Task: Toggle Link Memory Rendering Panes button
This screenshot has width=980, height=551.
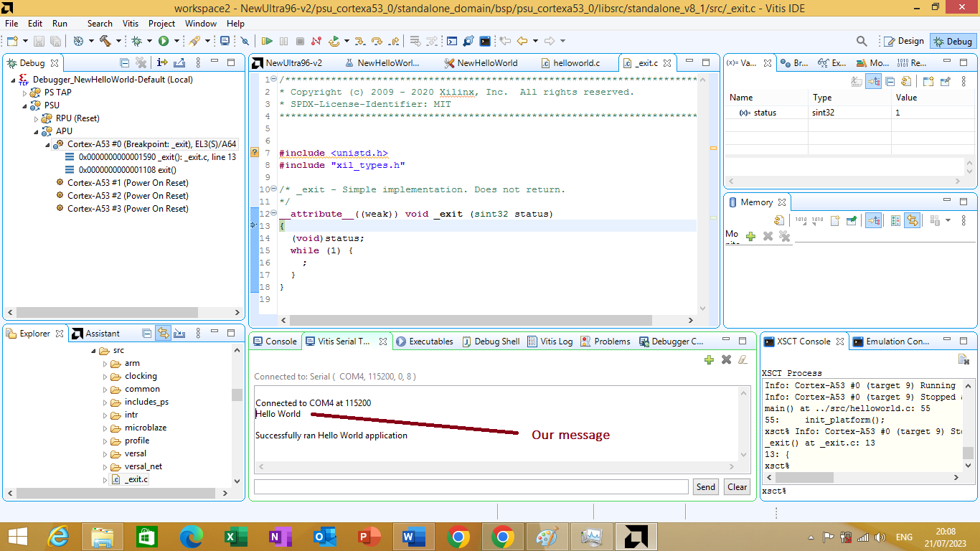Action: (x=912, y=221)
